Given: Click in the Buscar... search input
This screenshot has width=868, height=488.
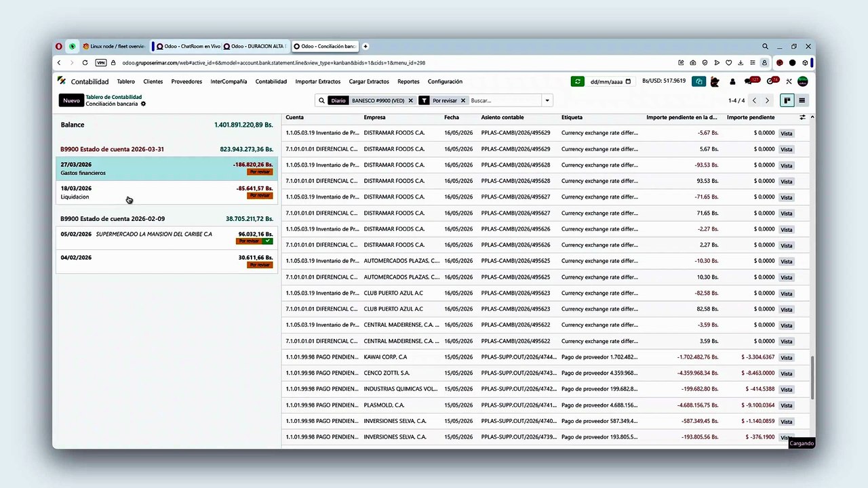Looking at the screenshot, I should point(505,100).
